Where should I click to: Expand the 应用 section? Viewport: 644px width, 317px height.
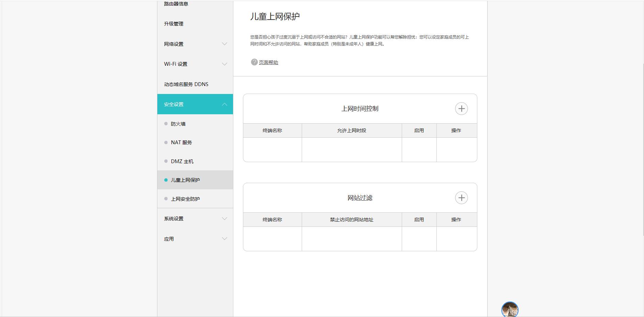point(169,238)
